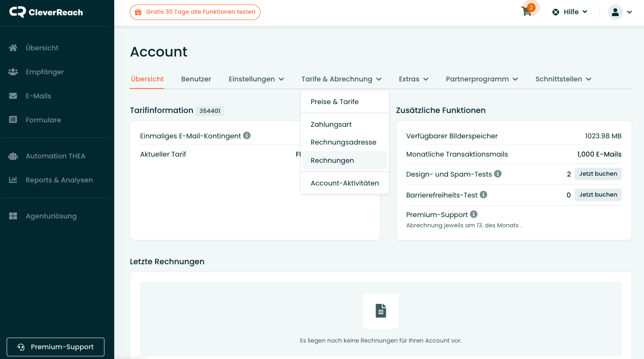
Task: Click Jetzt buchen for Design- und Spam-Tests
Action: [598, 174]
